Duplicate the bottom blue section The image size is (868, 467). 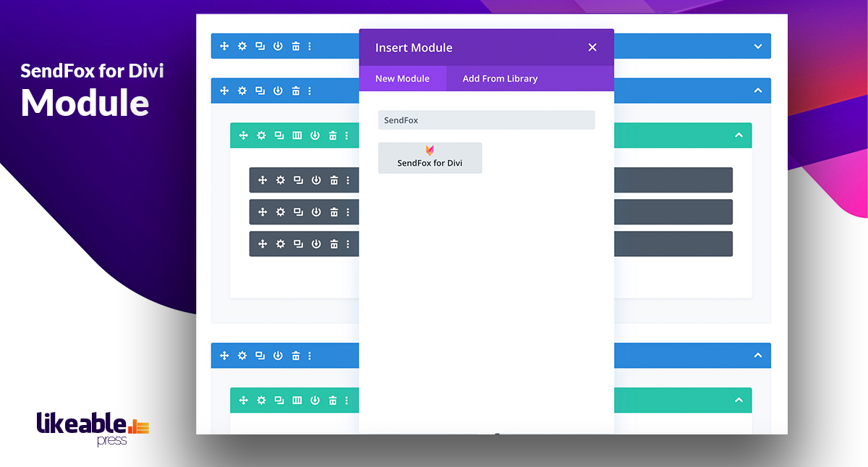(x=260, y=355)
